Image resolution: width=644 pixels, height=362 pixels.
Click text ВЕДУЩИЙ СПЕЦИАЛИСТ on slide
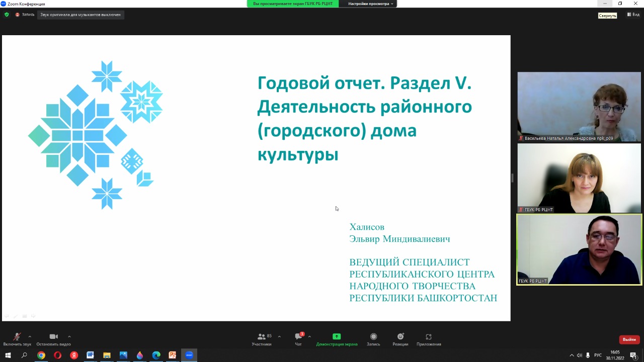pos(410,262)
